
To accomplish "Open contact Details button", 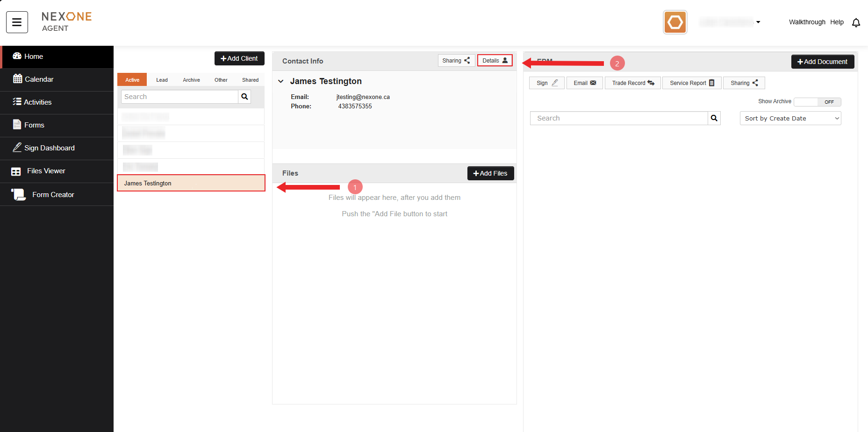I will point(495,61).
